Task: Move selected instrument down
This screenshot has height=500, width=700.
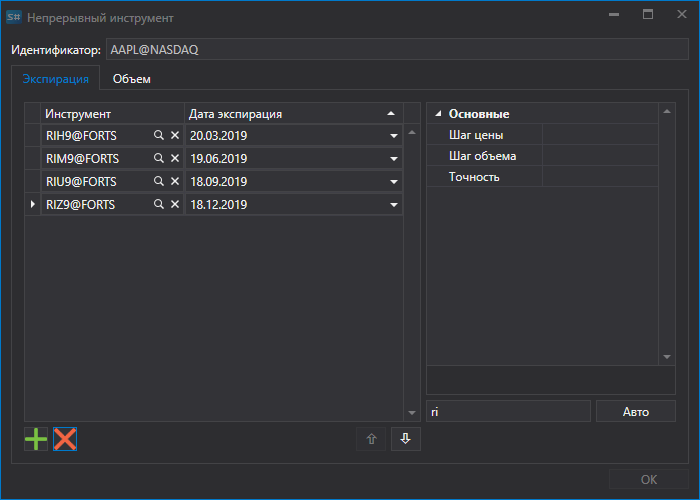Action: (x=406, y=439)
